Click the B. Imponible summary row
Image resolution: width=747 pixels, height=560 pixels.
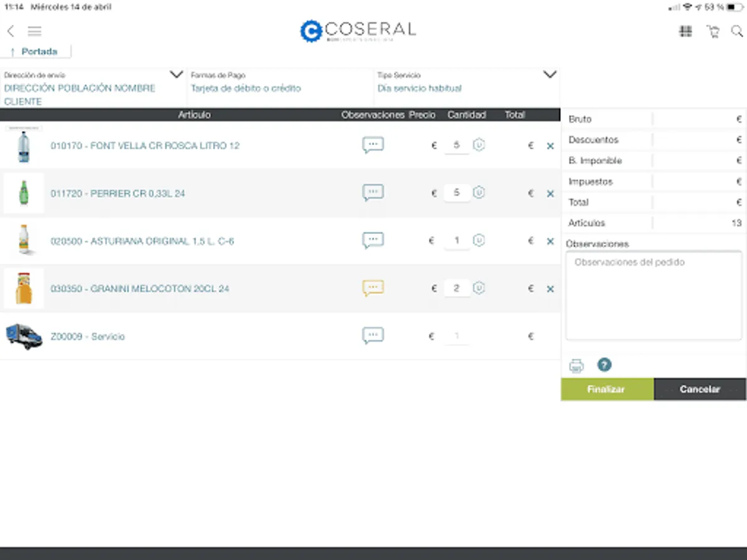(x=654, y=161)
